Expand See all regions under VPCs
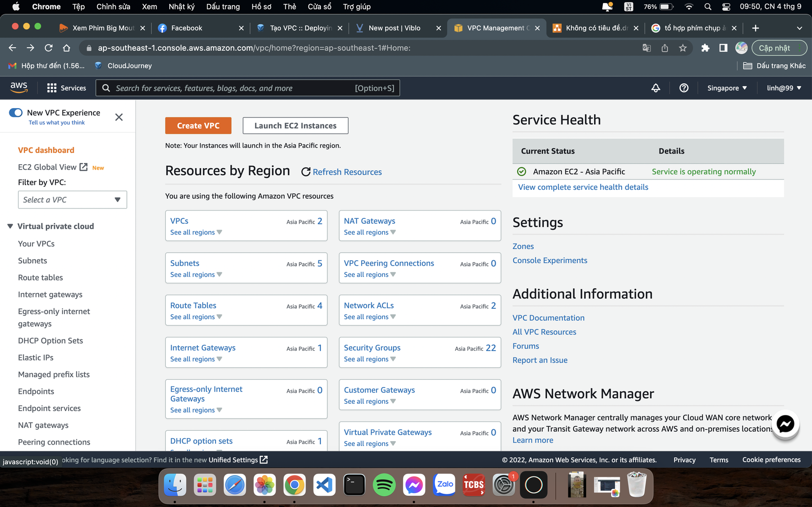The width and height of the screenshot is (812, 507). coord(196,232)
